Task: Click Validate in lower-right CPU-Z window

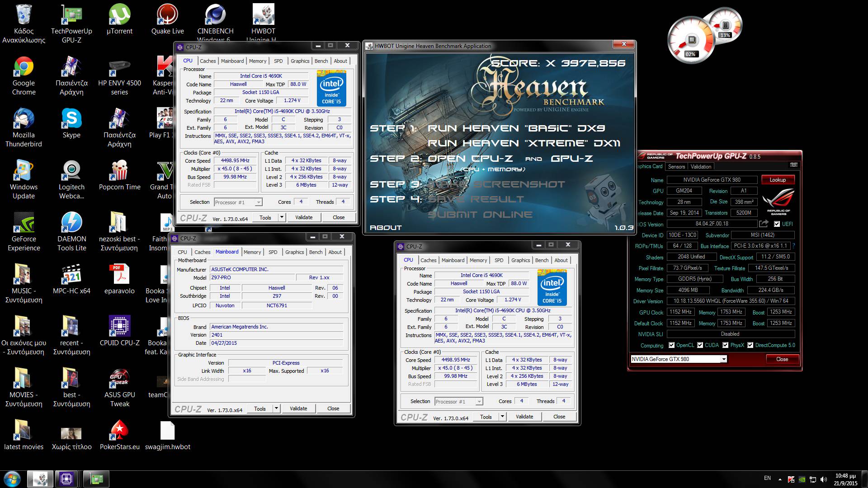Action: pyautogui.click(x=524, y=417)
